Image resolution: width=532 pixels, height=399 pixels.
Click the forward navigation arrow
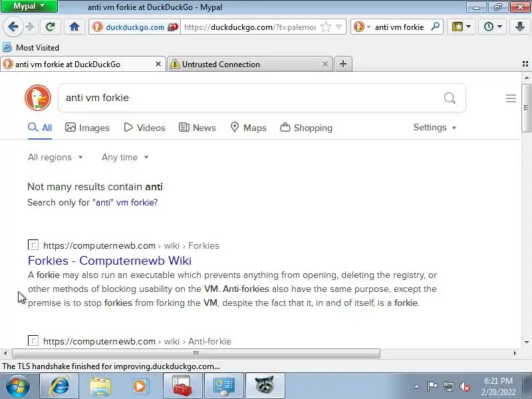tap(30, 27)
